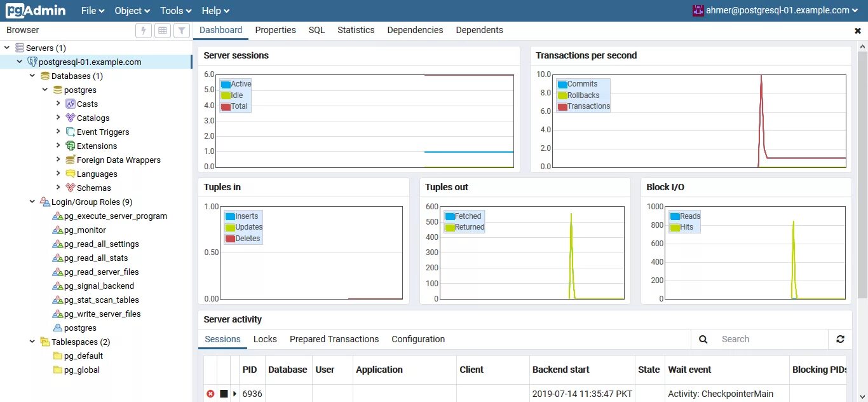Viewport: 868px width, 402px height.
Task: Select pg_read_all_settings role
Action: pos(102,244)
